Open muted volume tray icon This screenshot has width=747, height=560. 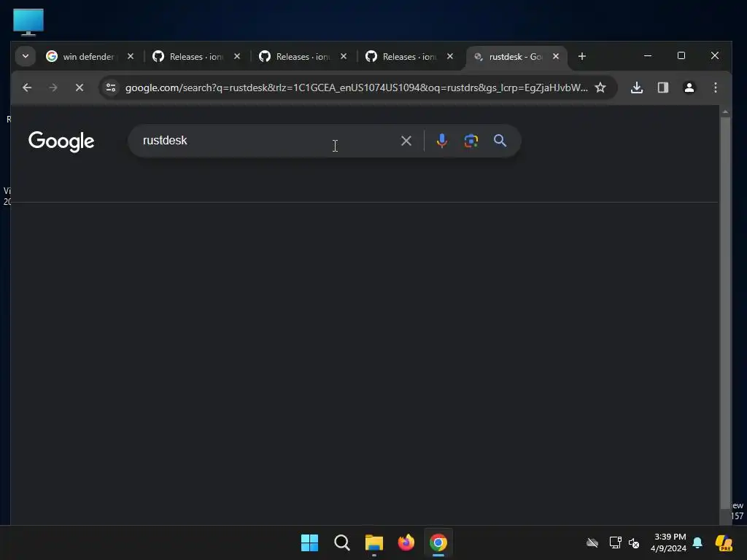point(634,542)
